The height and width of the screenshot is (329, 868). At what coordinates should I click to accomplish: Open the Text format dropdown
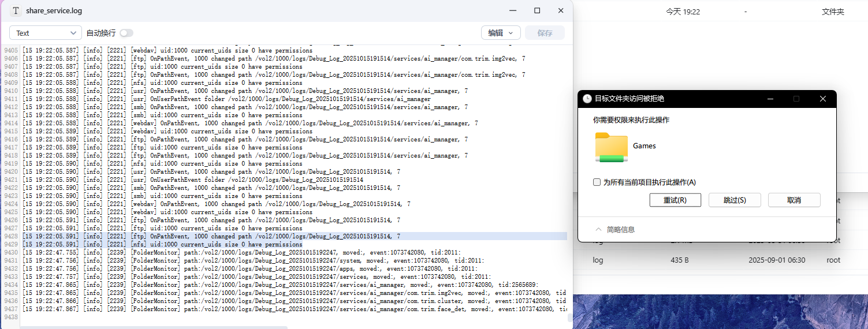click(x=45, y=33)
